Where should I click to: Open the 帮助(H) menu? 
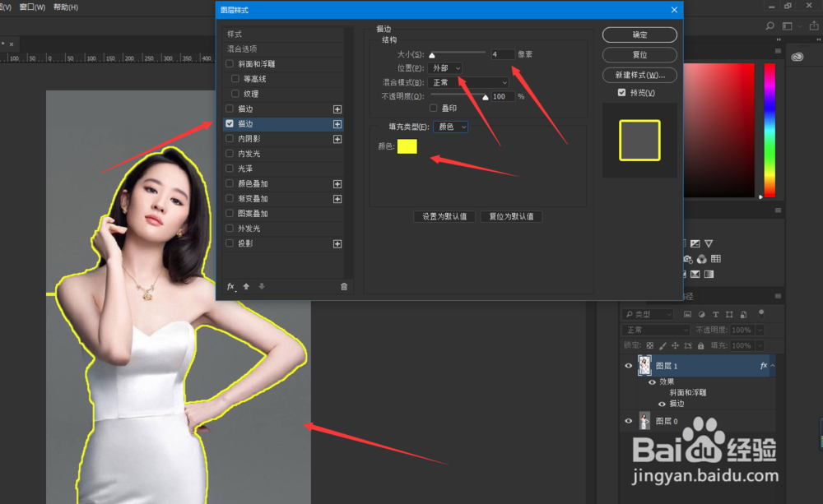coord(66,7)
